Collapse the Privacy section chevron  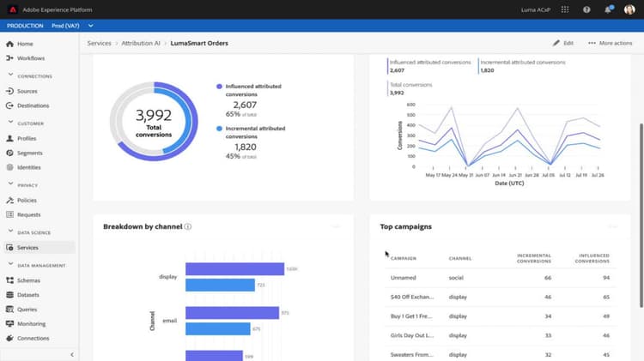click(x=10, y=184)
